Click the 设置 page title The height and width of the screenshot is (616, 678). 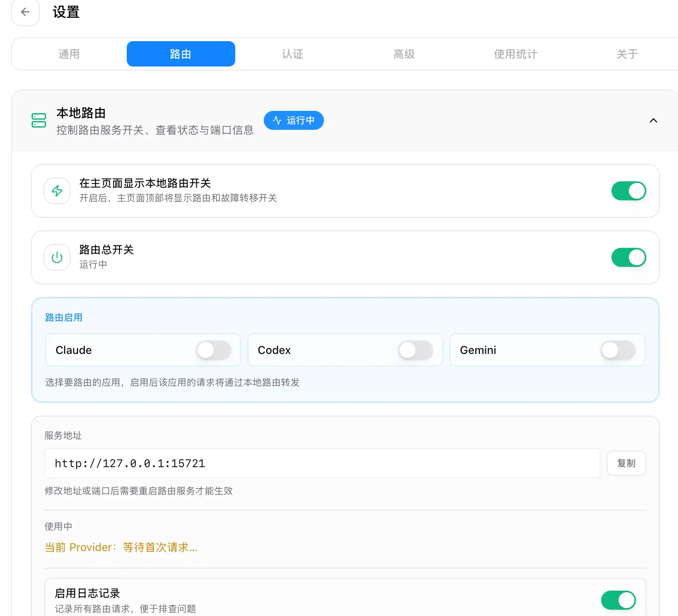coord(66,12)
